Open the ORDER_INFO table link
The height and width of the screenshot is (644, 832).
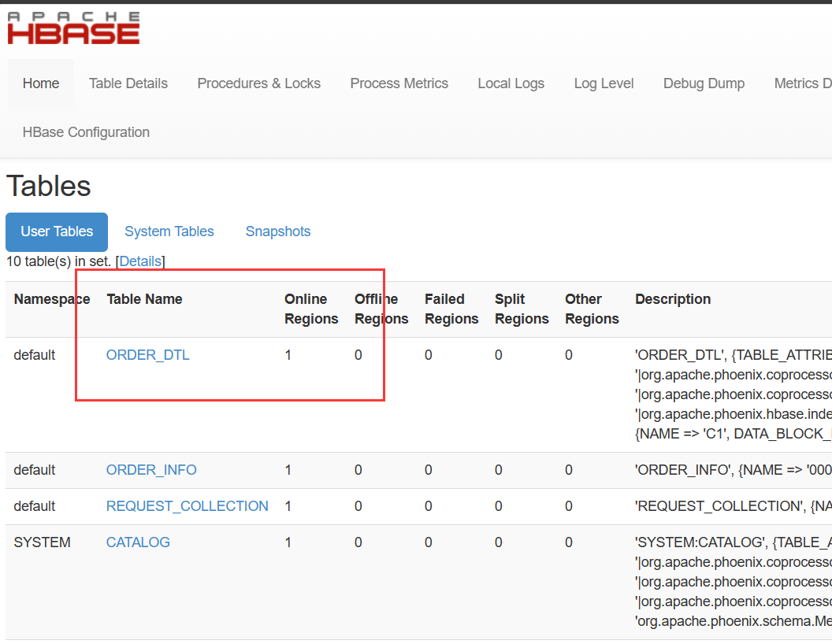151,470
